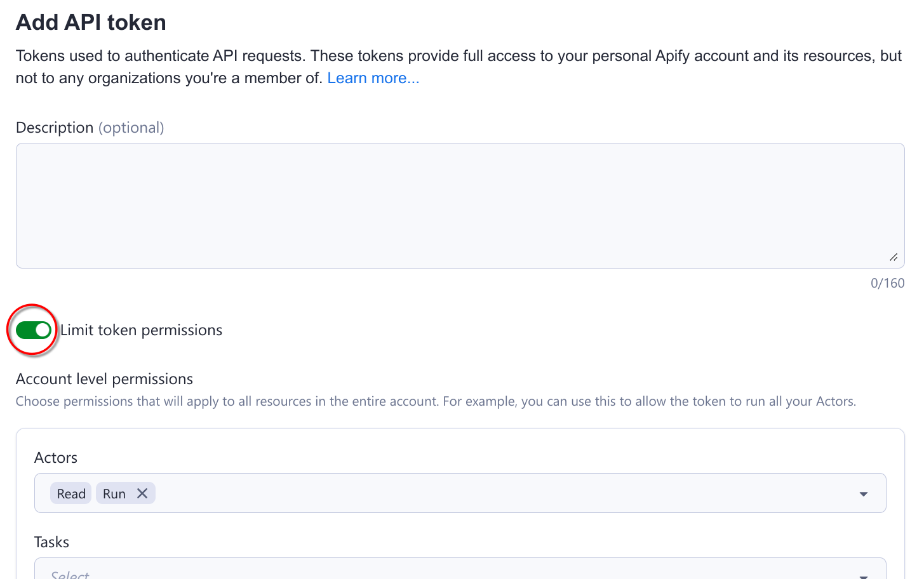Select the Read chip in Actors
This screenshot has height=579, width=924.
70,493
